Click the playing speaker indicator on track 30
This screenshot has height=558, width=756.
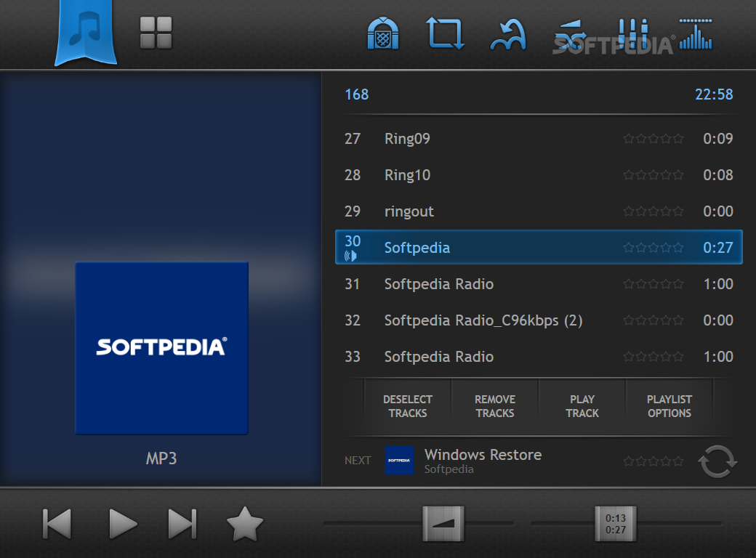[350, 256]
